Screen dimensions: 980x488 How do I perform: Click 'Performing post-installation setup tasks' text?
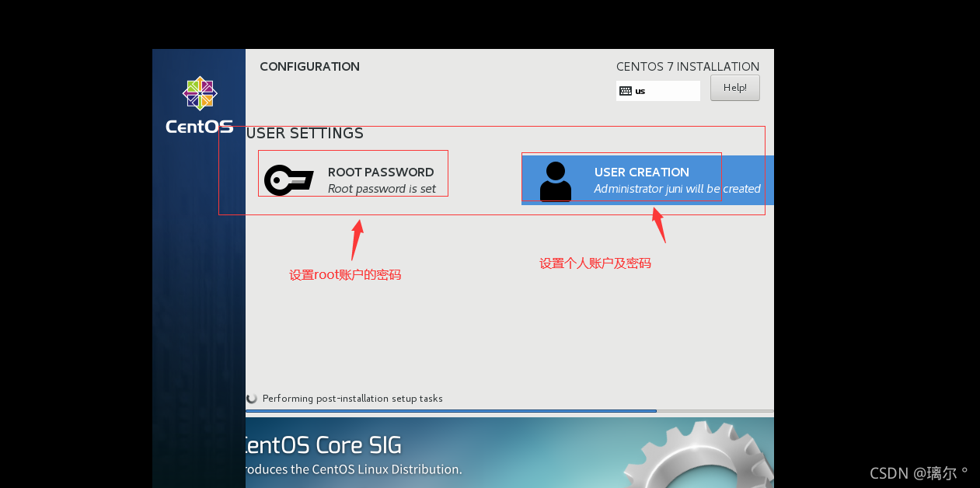352,399
